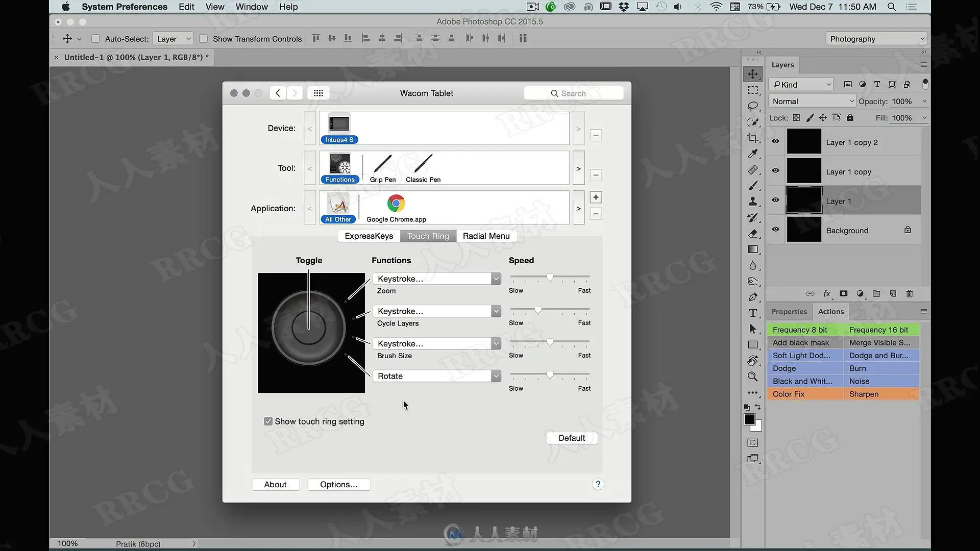Image resolution: width=980 pixels, height=551 pixels.
Task: Hide the Background layer eye
Action: click(775, 230)
